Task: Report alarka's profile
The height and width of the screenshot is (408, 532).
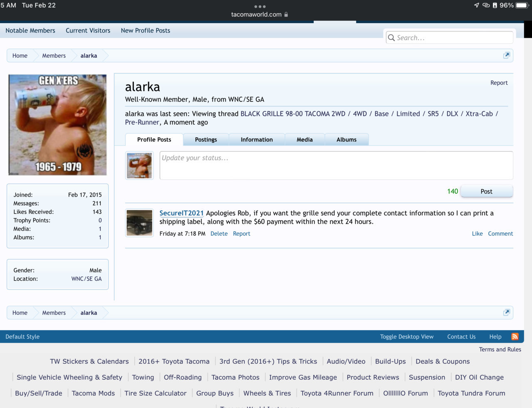Action: (x=499, y=83)
